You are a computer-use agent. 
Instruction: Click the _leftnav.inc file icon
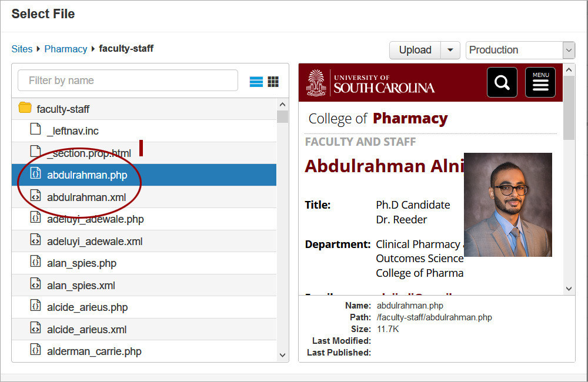(36, 130)
